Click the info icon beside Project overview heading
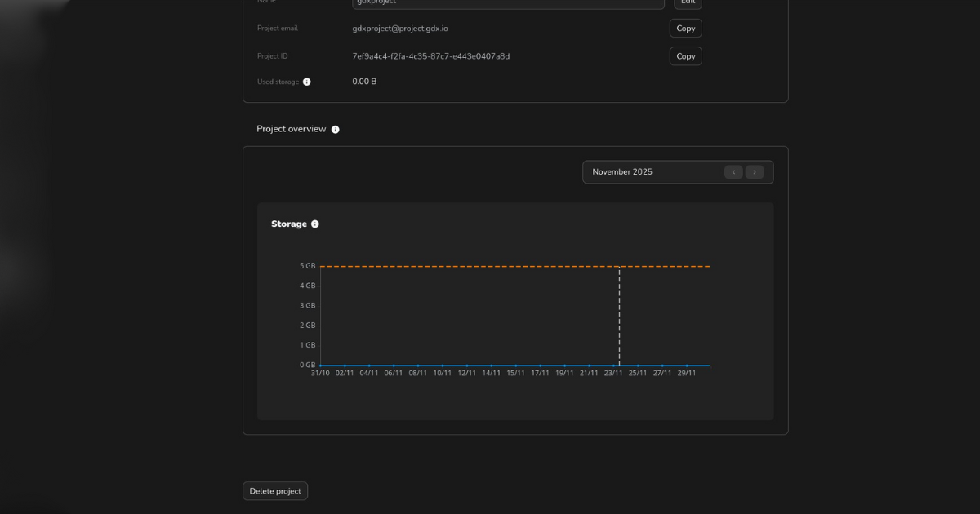 click(x=335, y=128)
